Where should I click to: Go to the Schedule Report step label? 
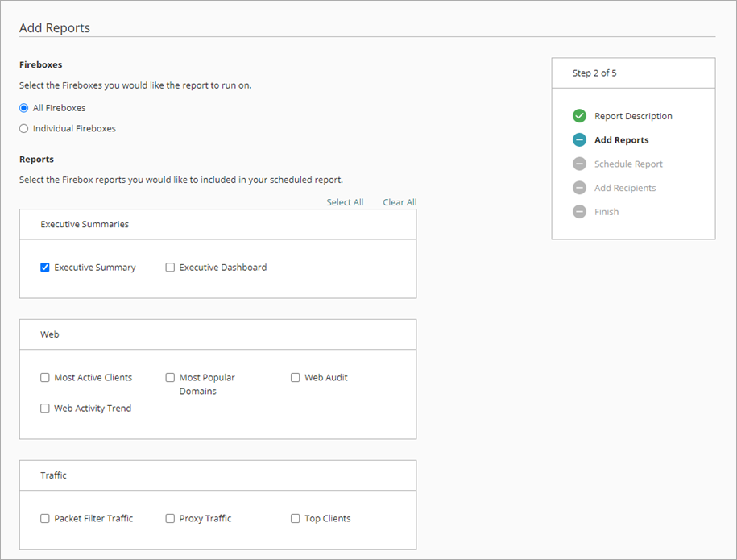pyautogui.click(x=628, y=164)
